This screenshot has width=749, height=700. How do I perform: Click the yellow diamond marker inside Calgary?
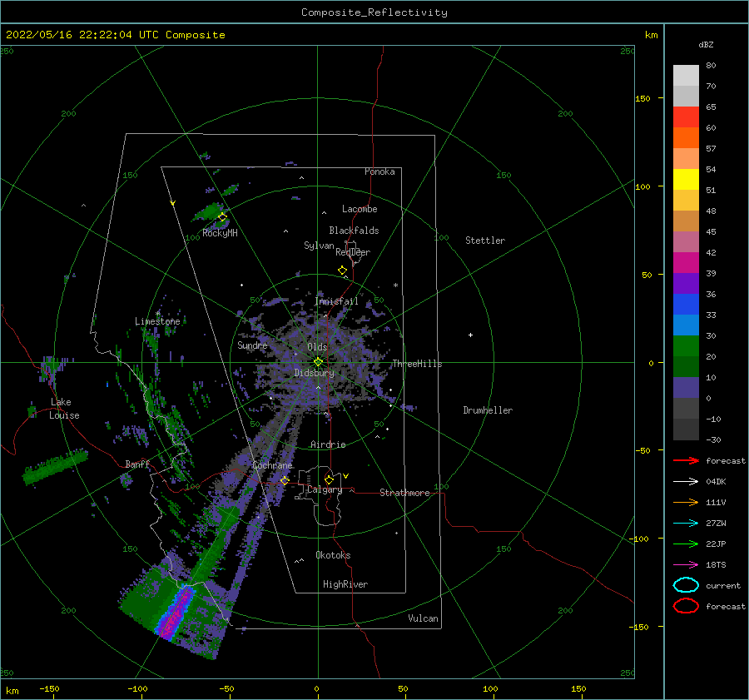coord(329,479)
